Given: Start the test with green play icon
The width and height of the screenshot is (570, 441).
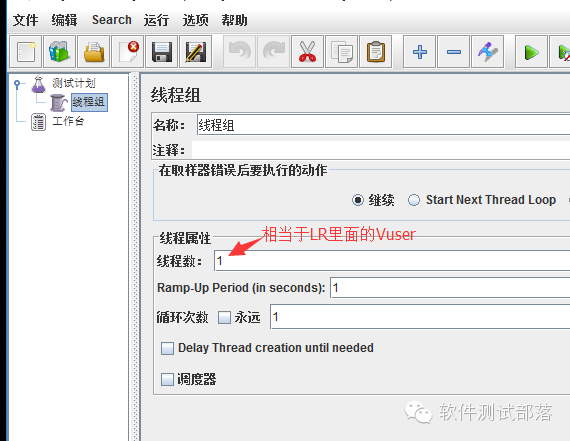Looking at the screenshot, I should click(531, 52).
